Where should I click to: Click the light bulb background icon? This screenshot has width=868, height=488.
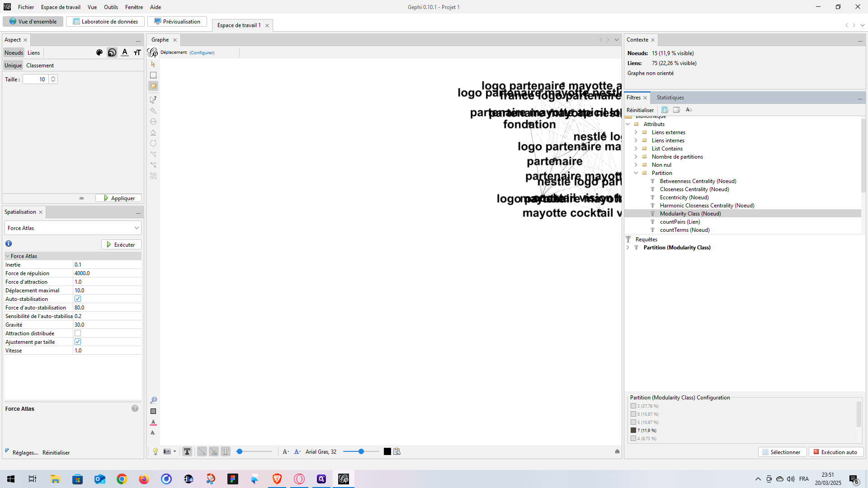click(x=156, y=451)
